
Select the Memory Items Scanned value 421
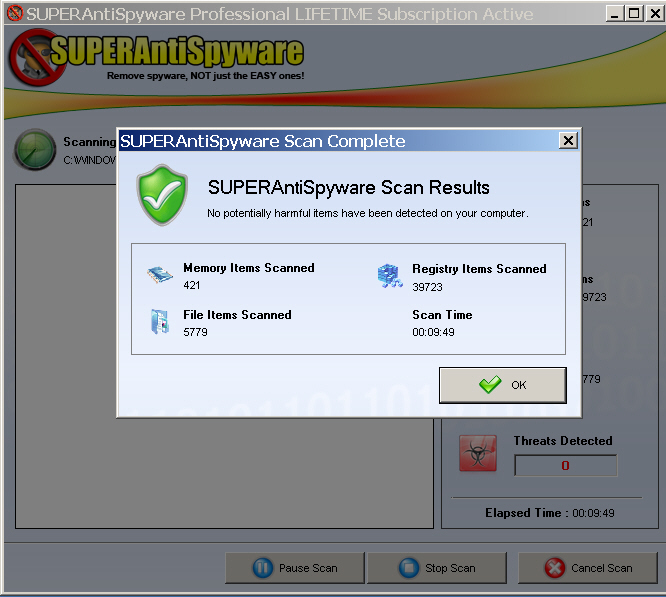[192, 285]
